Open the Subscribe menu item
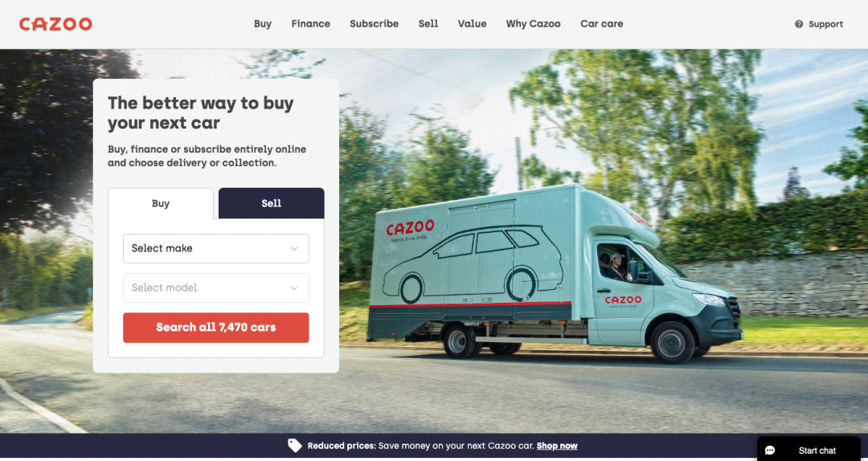Screen dimensions: 868x461 [375, 24]
